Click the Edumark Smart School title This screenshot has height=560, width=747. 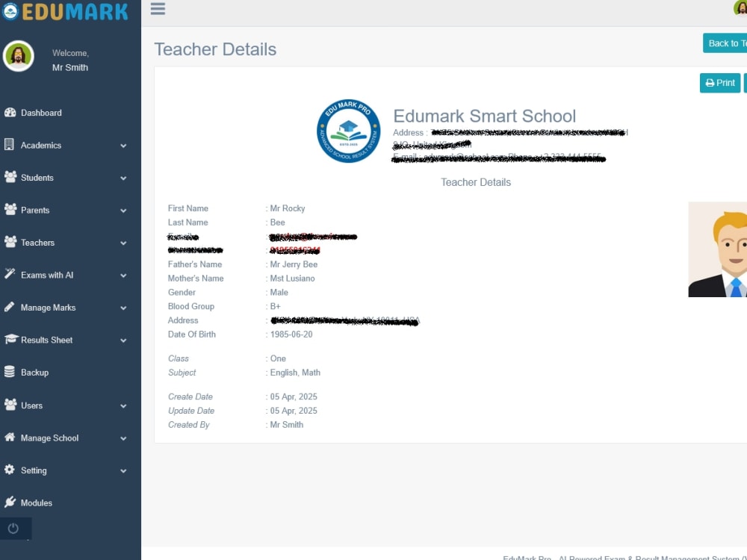[484, 116]
